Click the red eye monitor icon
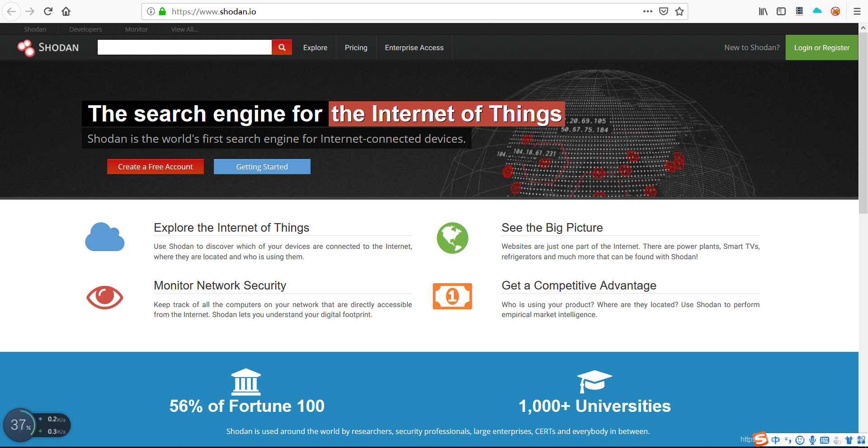868x448 pixels. pos(105,297)
